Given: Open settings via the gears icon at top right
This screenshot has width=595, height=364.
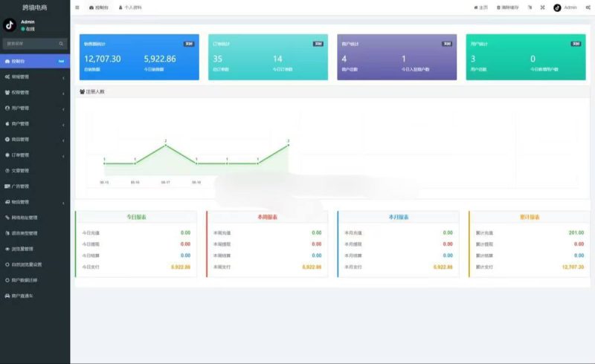Looking at the screenshot, I should 588,7.
